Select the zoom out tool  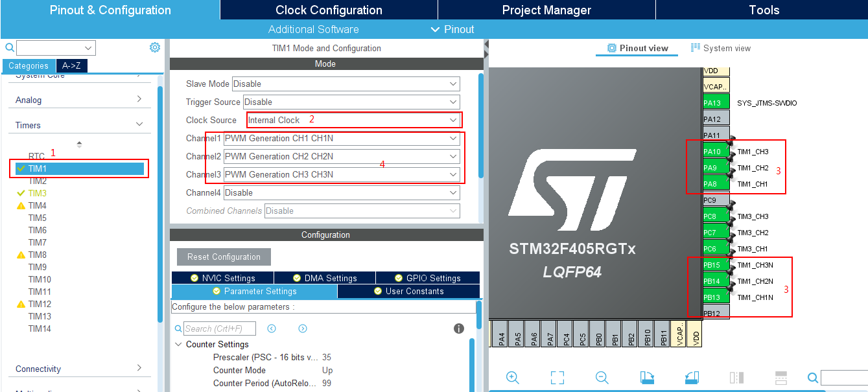click(x=602, y=377)
